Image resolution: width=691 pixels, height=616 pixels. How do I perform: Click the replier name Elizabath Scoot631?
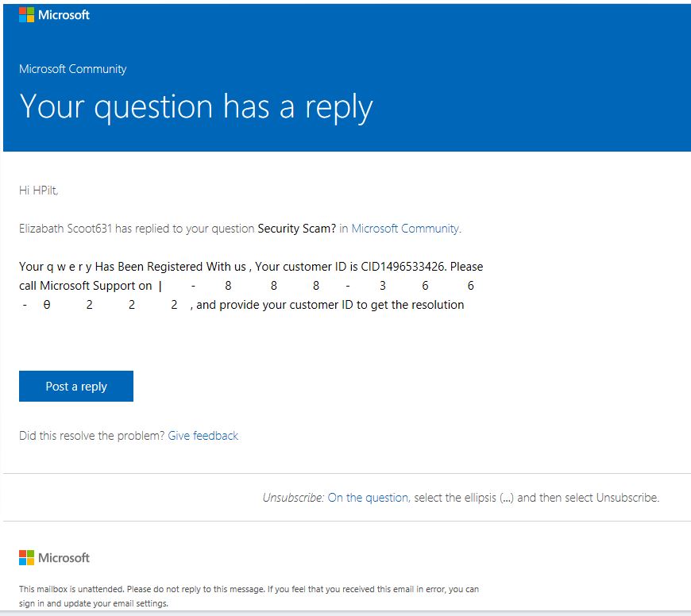point(68,229)
